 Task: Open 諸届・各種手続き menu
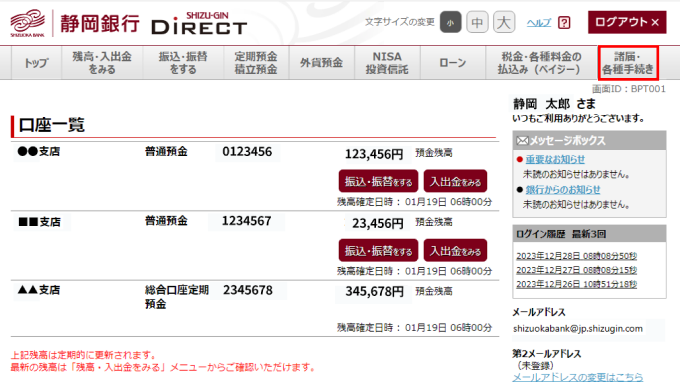[x=628, y=63]
